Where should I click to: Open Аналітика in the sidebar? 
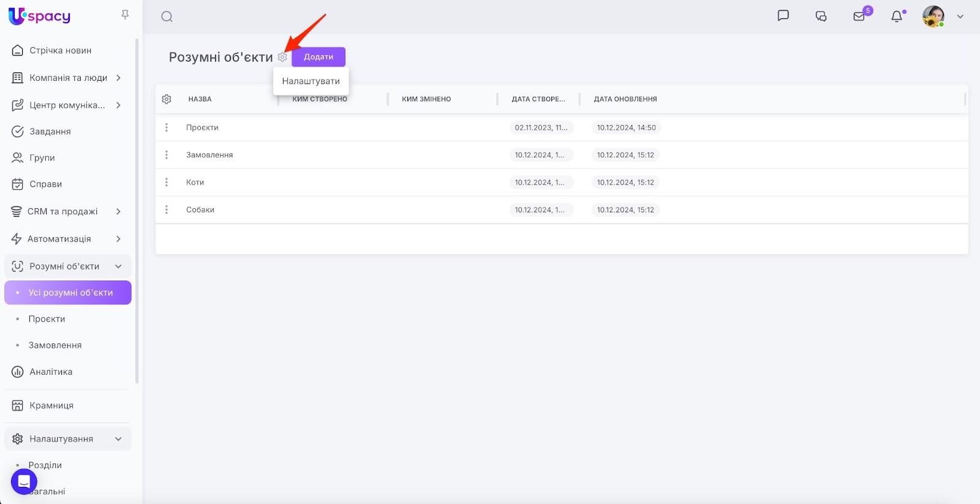point(50,372)
